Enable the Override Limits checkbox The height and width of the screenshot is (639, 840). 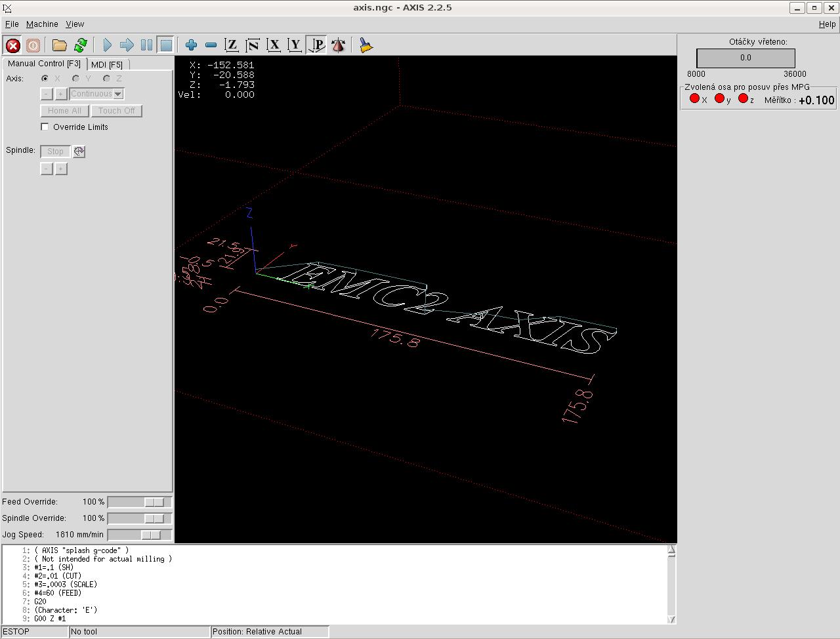click(45, 127)
